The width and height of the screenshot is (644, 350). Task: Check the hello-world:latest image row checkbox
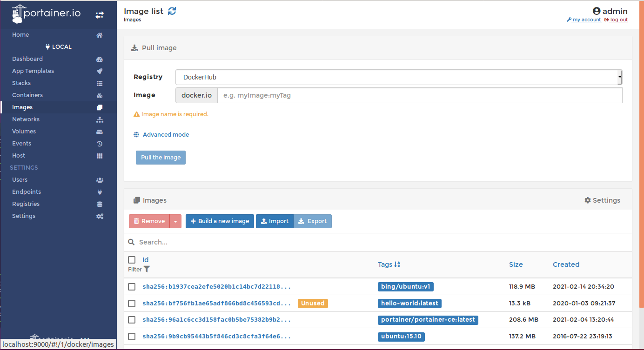point(132,303)
